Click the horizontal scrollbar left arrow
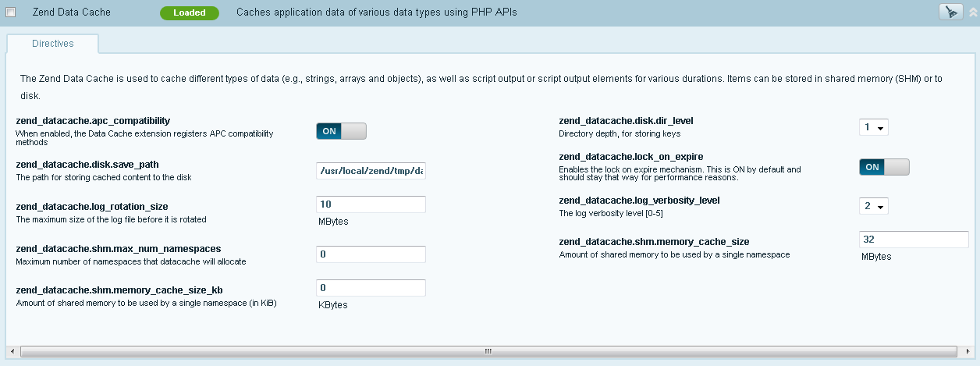 [x=10, y=351]
